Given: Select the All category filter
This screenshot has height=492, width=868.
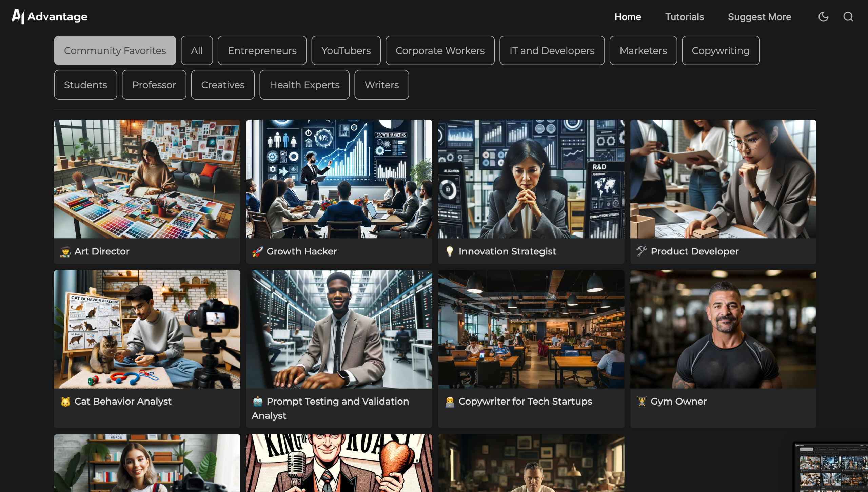Looking at the screenshot, I should click(x=197, y=50).
